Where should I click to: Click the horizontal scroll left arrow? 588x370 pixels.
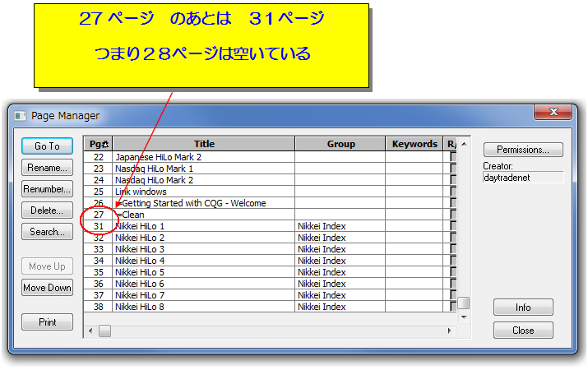click(90, 331)
